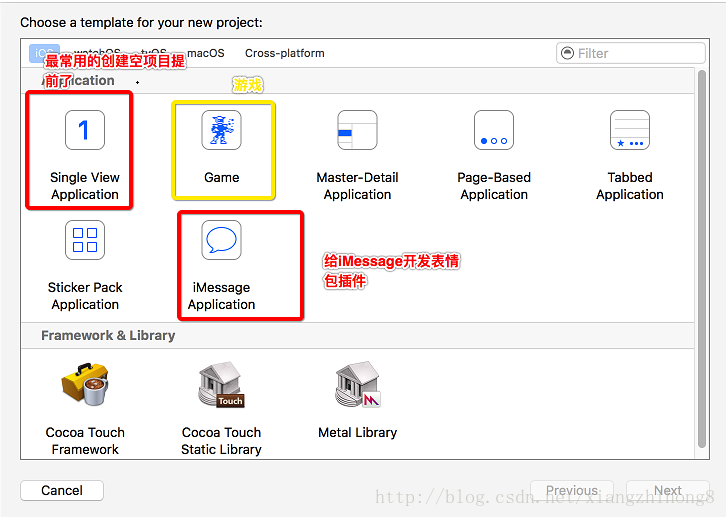The image size is (726, 517).
Task: Choose the Sticker Pack Application icon
Action: tap(85, 240)
